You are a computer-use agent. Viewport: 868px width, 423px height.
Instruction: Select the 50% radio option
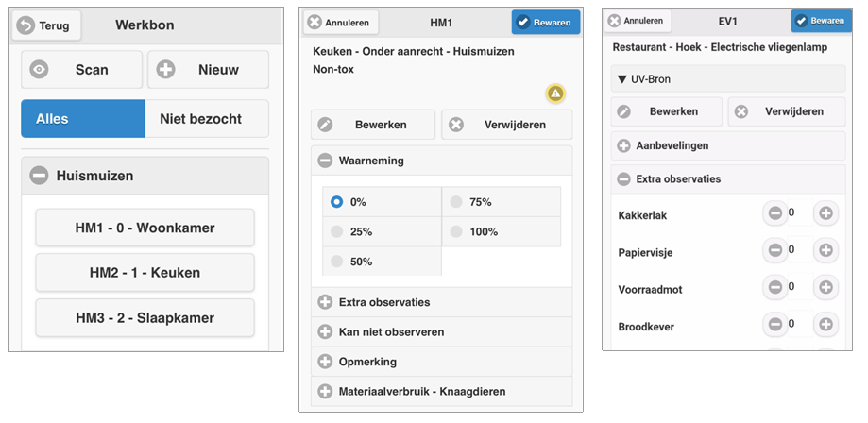coord(336,260)
